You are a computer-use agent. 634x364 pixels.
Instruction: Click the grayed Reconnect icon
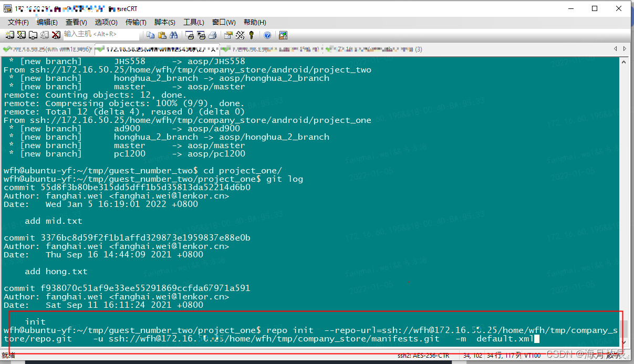[x=45, y=35]
